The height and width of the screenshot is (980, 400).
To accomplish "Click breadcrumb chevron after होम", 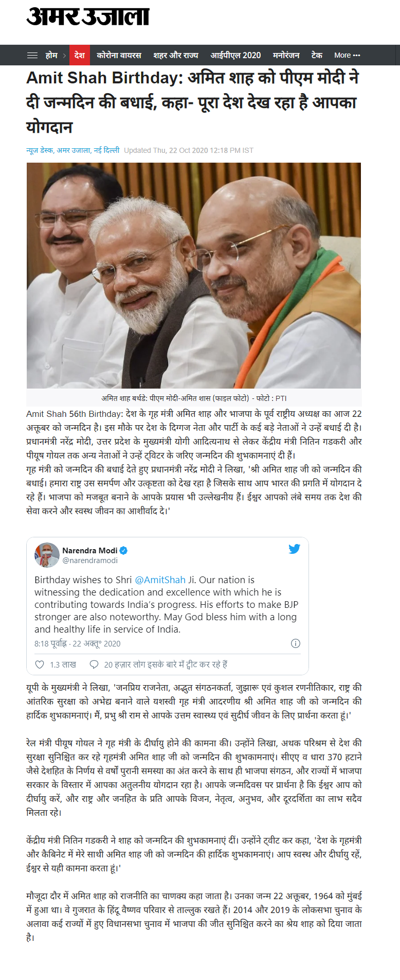I will tap(64, 55).
